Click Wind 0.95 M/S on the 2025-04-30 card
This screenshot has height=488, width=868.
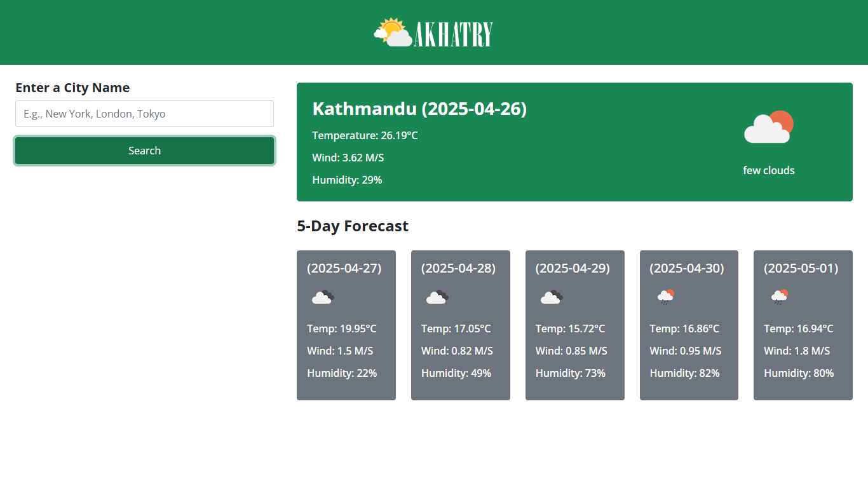click(685, 351)
